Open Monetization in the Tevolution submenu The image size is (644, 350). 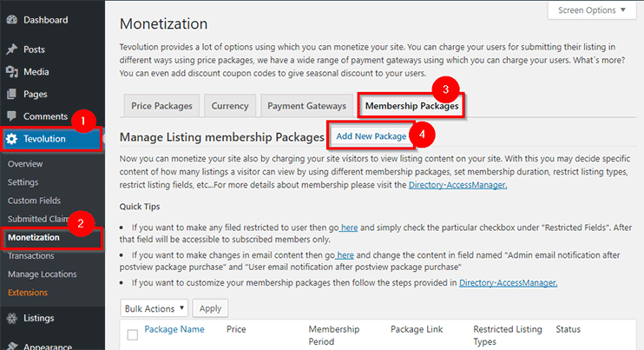(34, 237)
